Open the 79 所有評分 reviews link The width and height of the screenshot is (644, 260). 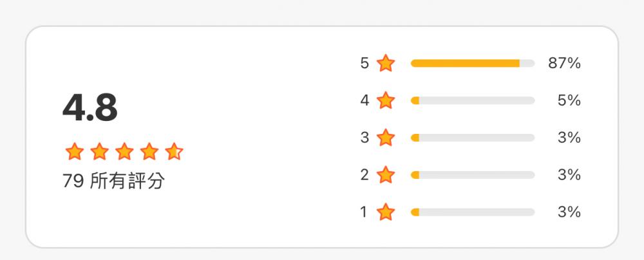click(x=114, y=181)
